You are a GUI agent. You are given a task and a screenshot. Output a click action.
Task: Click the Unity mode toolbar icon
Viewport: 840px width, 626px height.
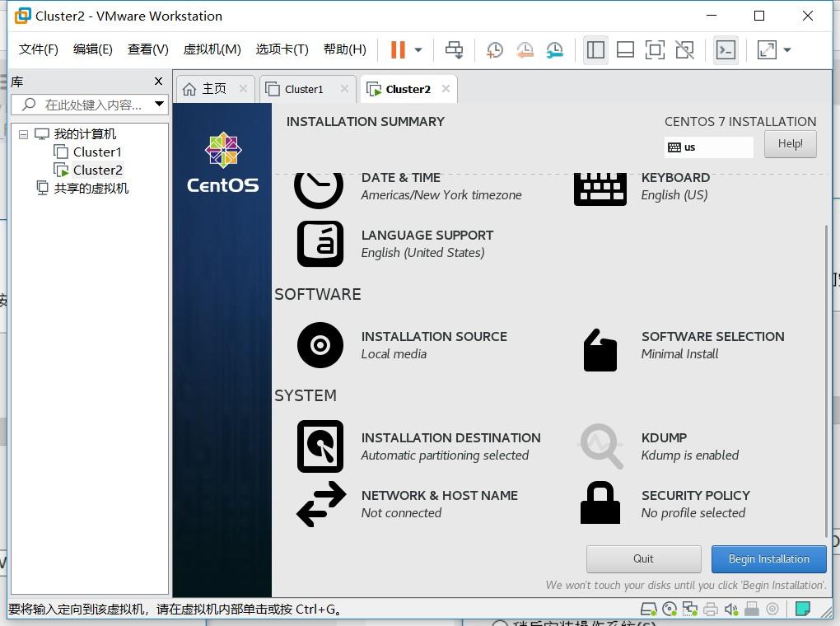[684, 50]
